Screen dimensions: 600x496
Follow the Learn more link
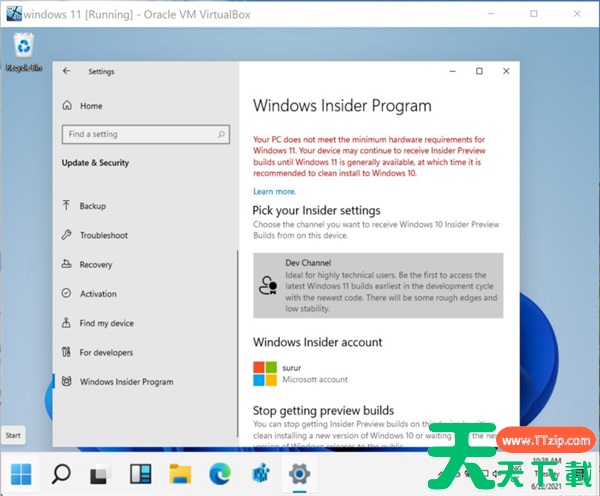click(x=274, y=191)
